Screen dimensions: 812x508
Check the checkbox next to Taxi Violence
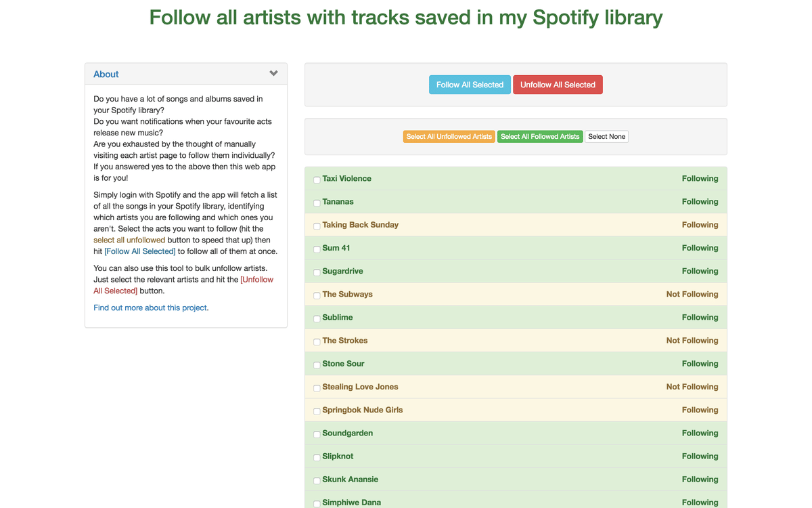tap(317, 179)
